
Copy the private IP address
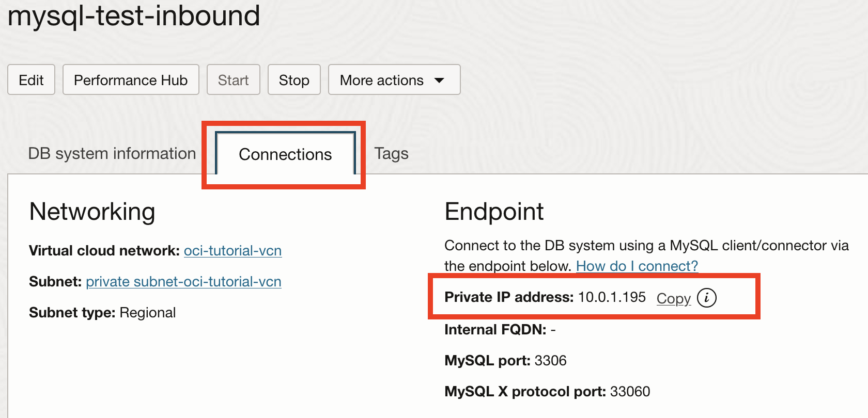(x=673, y=298)
